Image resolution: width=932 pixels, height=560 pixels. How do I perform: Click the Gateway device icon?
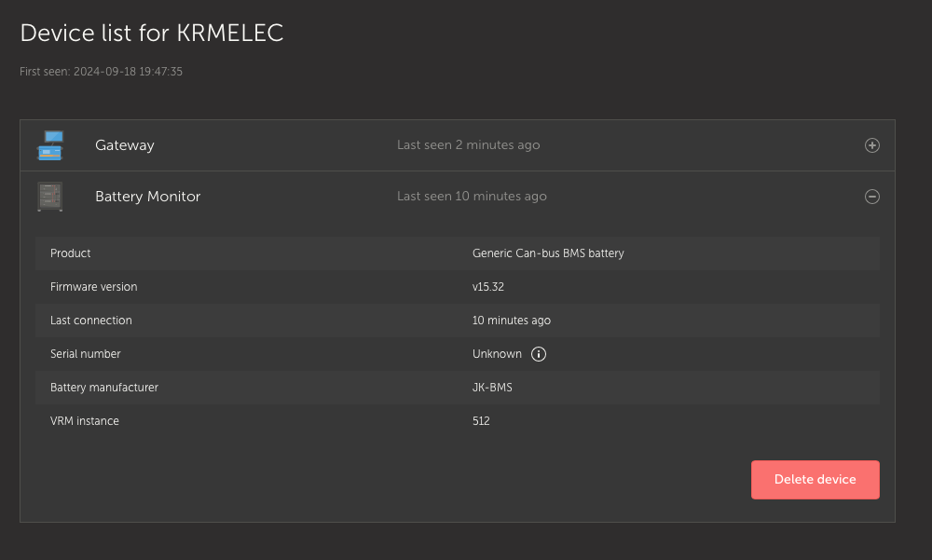[x=50, y=145]
